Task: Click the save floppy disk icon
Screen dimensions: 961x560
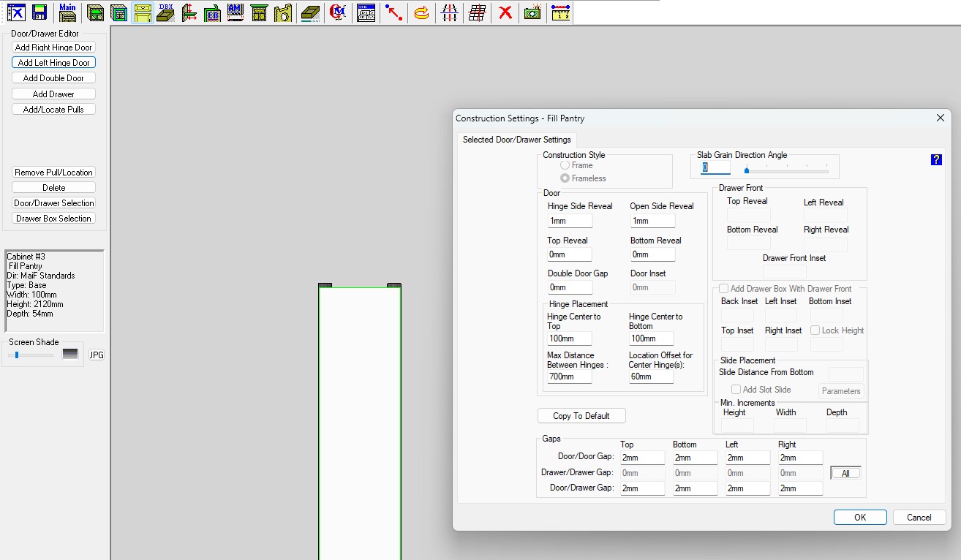Action: pos(39,12)
